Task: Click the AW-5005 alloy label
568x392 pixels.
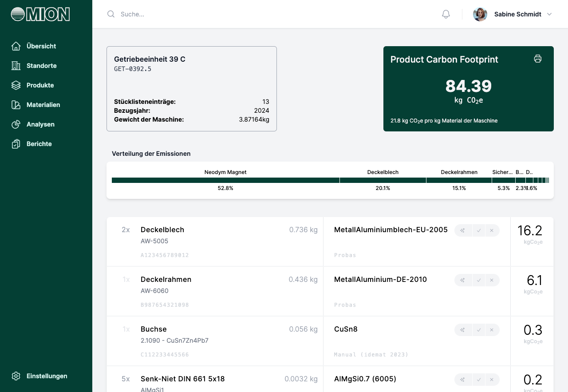Action: (154, 241)
